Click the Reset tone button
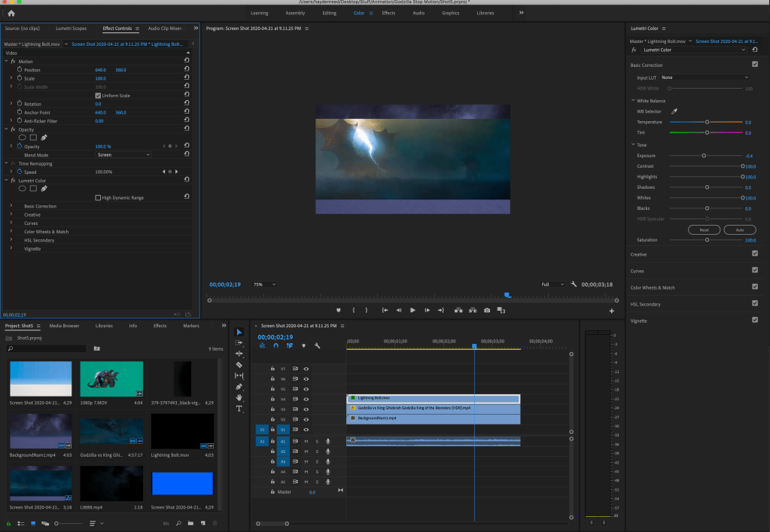The height and width of the screenshot is (532, 770). 704,230
